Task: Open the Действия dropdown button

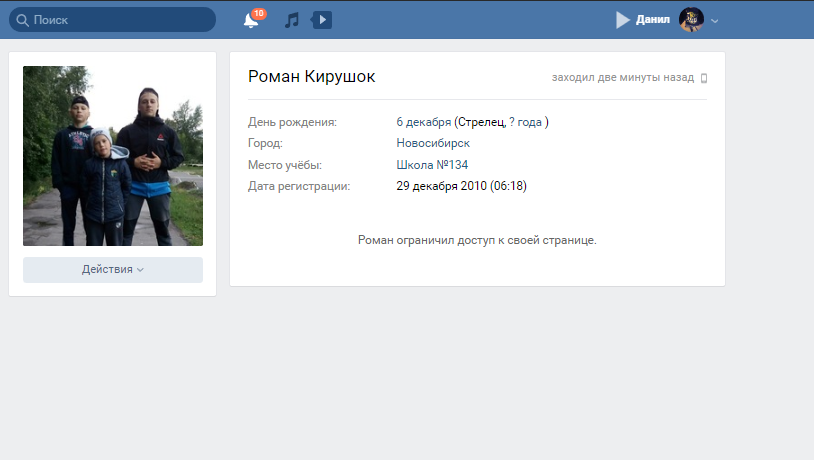Action: pyautogui.click(x=113, y=269)
